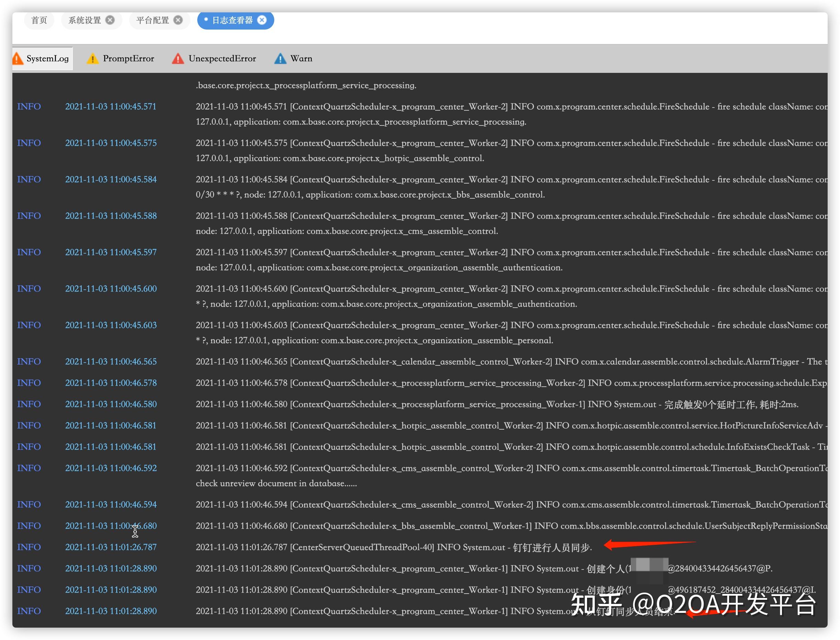Click INFO label of 11:01:26.787 row
This screenshot has width=840, height=640.
29,547
